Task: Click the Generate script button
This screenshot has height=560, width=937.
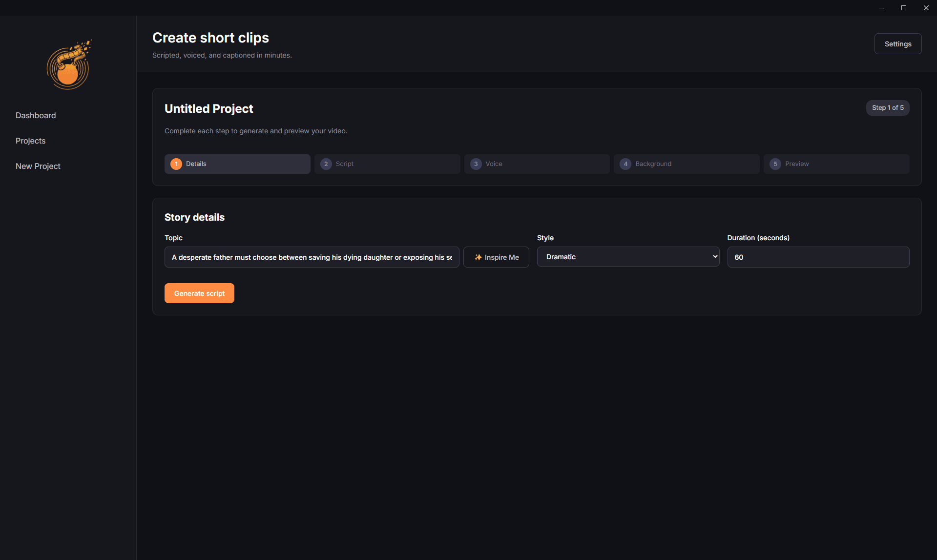Action: tap(199, 293)
